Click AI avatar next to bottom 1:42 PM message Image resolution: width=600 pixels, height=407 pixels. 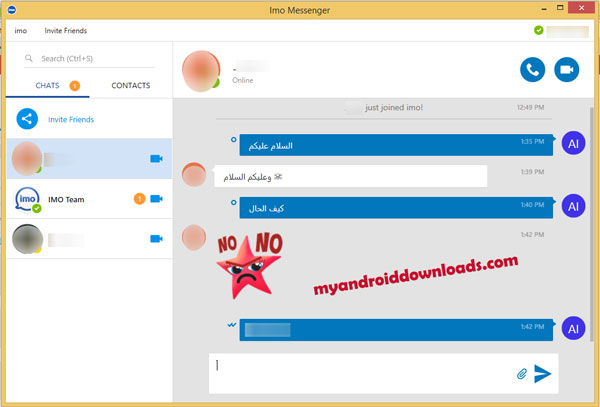pyautogui.click(x=573, y=328)
